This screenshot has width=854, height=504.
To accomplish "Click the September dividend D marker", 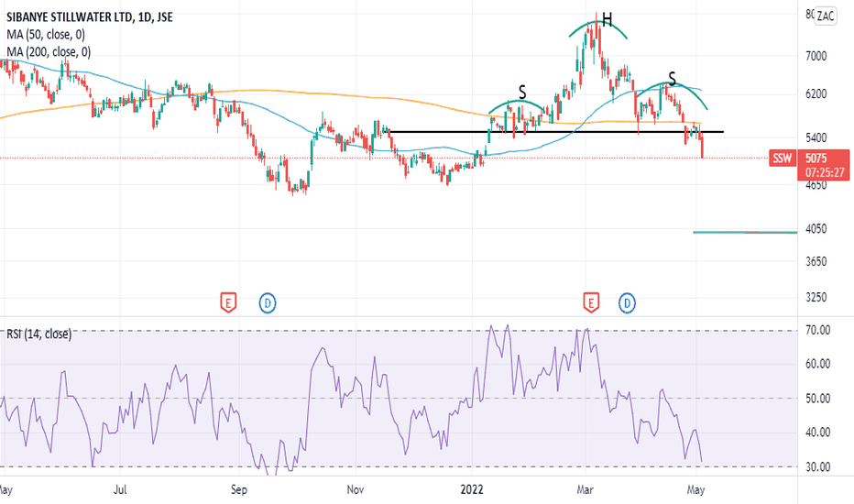I will (267, 302).
